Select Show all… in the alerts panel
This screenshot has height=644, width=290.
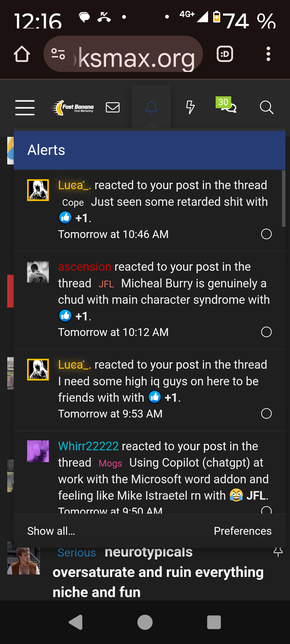[51, 531]
